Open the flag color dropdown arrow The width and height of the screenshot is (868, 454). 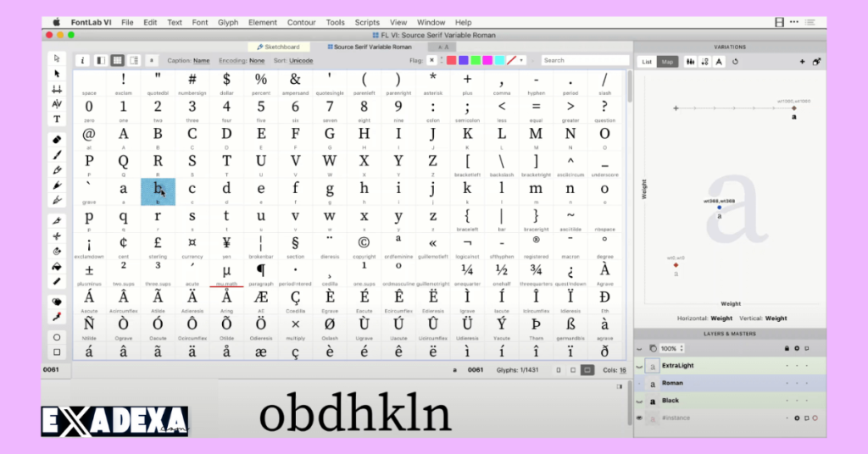point(521,60)
